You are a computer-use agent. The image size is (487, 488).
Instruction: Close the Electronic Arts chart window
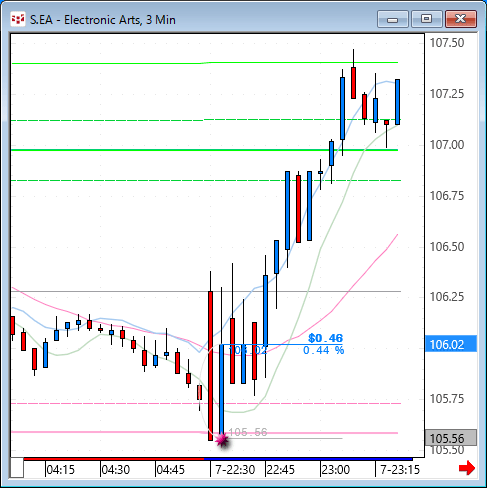click(x=460, y=19)
